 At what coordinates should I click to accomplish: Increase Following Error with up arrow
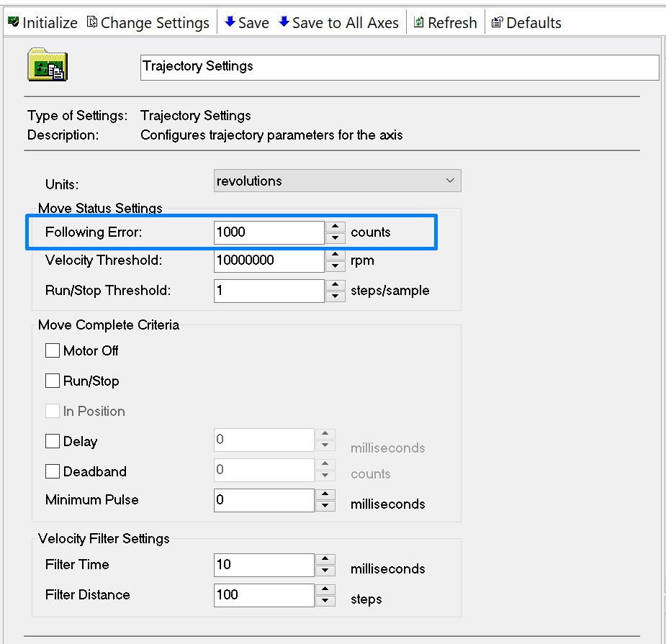click(x=335, y=227)
